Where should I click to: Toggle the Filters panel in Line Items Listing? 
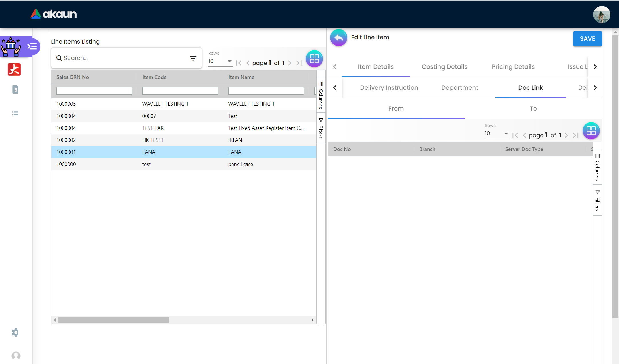[321, 128]
